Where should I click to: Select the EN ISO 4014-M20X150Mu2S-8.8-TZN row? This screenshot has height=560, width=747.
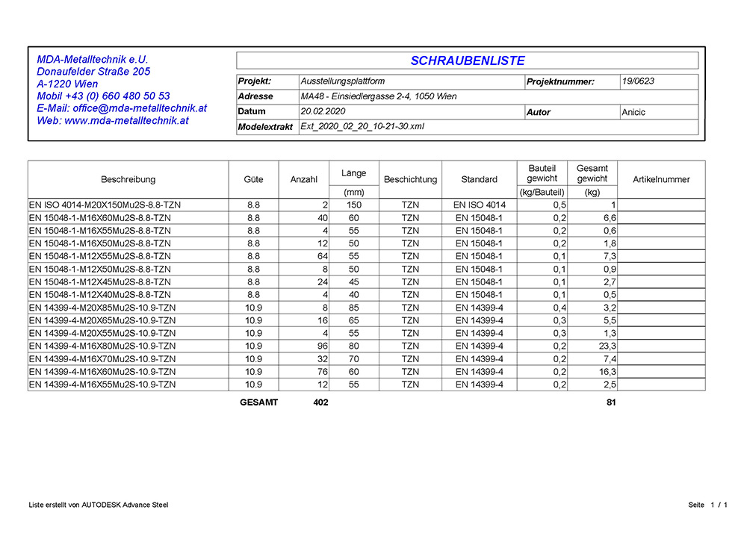tap(366, 205)
